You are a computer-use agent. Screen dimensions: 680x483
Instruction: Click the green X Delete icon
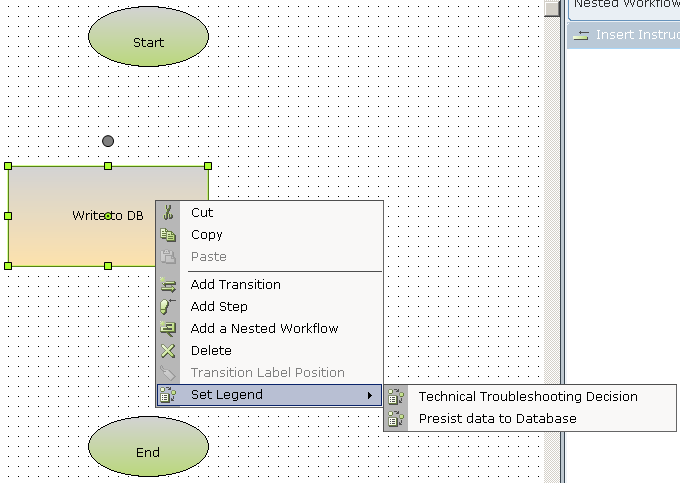pyautogui.click(x=168, y=351)
